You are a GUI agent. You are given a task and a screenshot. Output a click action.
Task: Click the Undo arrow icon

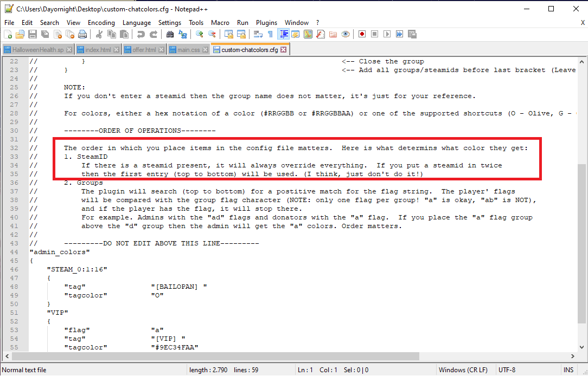(141, 34)
